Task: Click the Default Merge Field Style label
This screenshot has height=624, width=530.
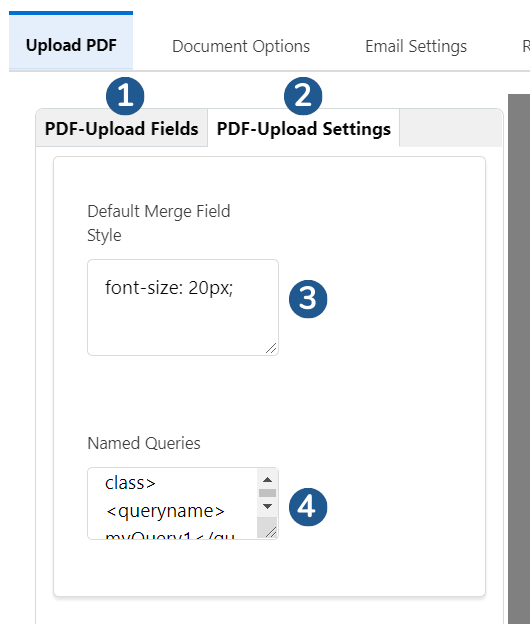Action: coord(159,223)
